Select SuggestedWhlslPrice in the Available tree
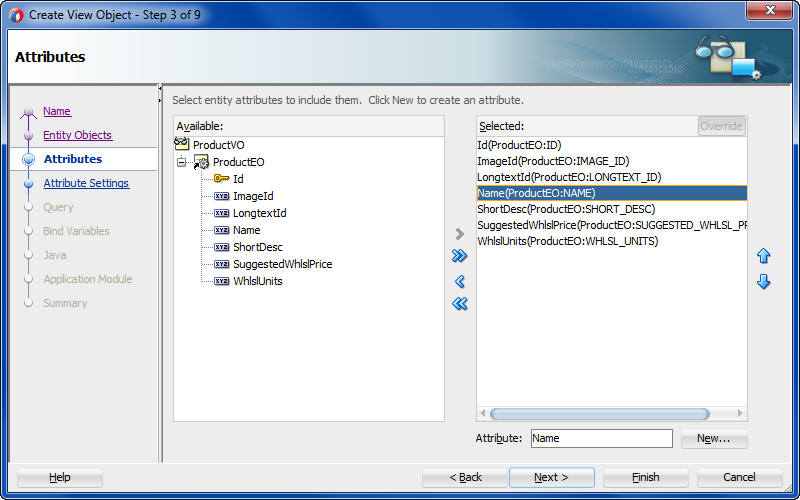Viewport: 800px width, 500px height. coord(283,264)
